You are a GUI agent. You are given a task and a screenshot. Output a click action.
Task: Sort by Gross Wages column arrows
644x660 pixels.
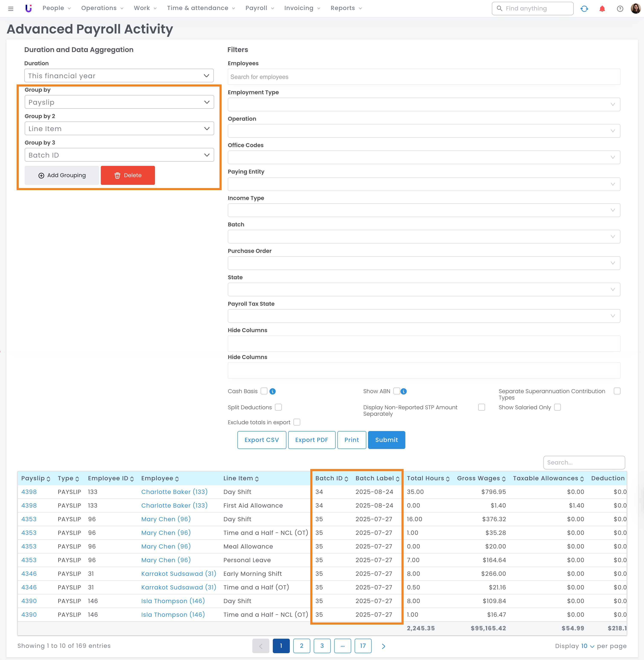[504, 479]
